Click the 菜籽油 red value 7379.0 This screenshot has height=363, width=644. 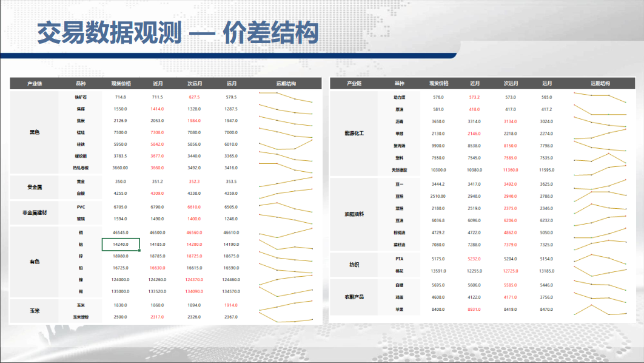click(511, 245)
